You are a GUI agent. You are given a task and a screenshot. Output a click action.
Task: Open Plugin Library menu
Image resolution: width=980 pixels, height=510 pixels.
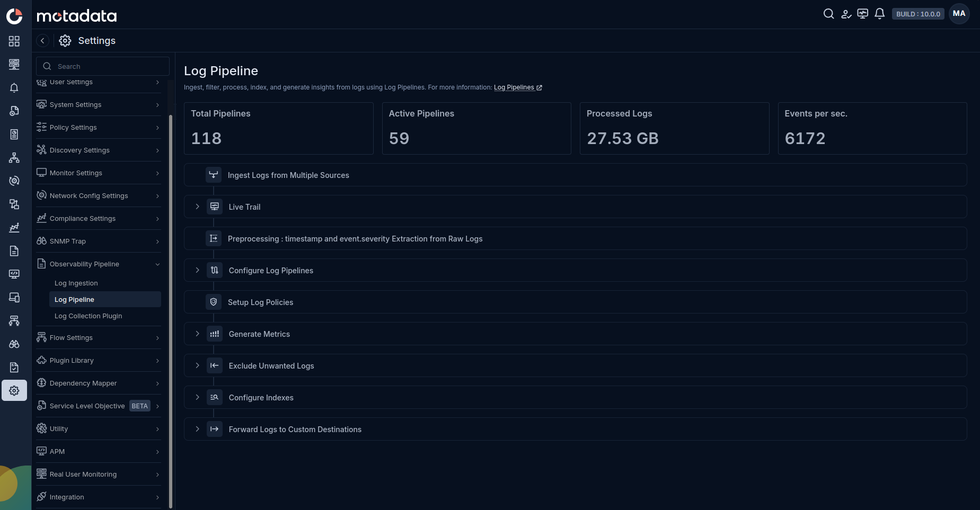[x=99, y=361]
